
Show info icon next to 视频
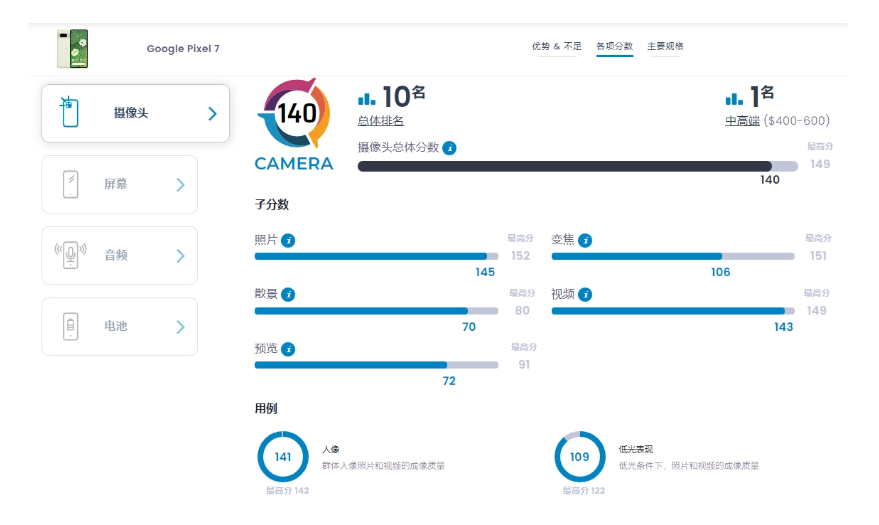(x=585, y=295)
